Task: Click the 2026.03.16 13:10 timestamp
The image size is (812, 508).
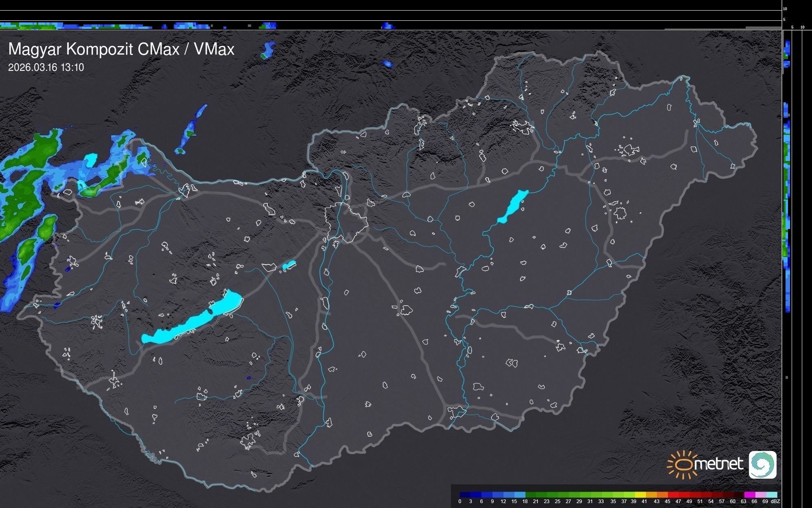Action: pyautogui.click(x=46, y=68)
